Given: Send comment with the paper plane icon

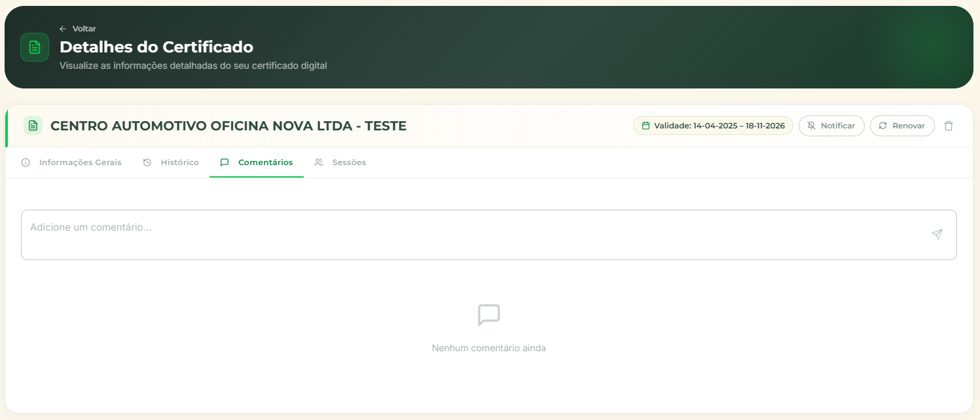Looking at the screenshot, I should pyautogui.click(x=937, y=235).
